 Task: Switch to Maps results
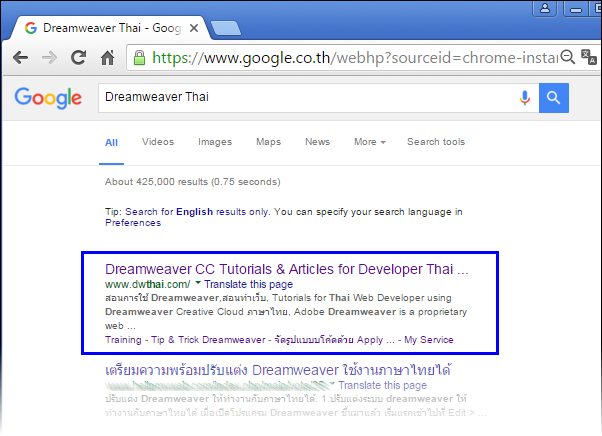pyautogui.click(x=268, y=142)
